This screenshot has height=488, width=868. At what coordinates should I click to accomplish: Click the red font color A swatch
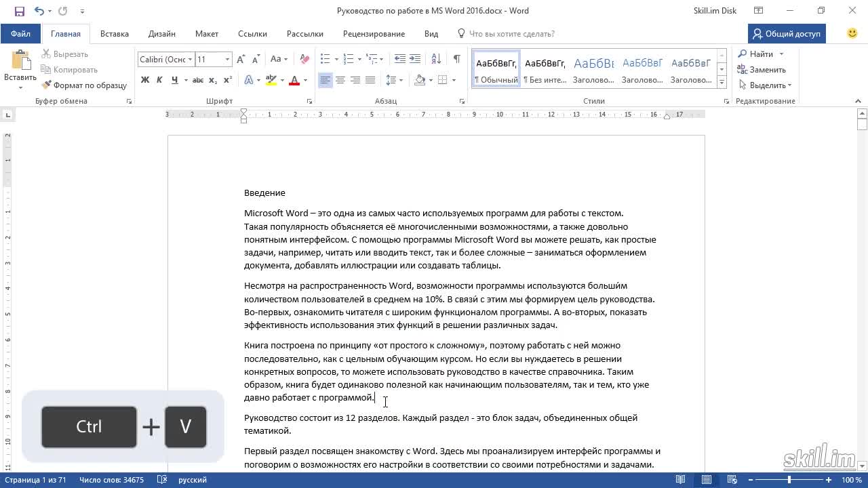(x=294, y=80)
